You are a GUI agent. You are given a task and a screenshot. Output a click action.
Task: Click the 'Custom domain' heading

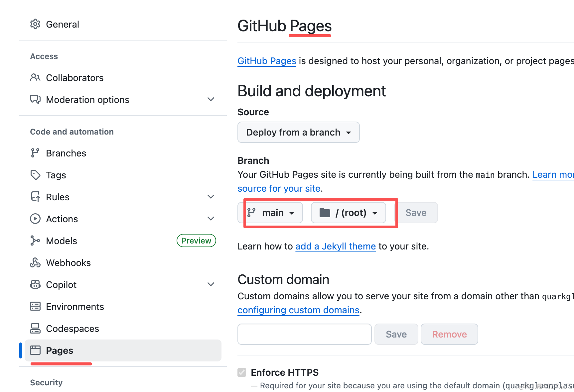(x=283, y=279)
